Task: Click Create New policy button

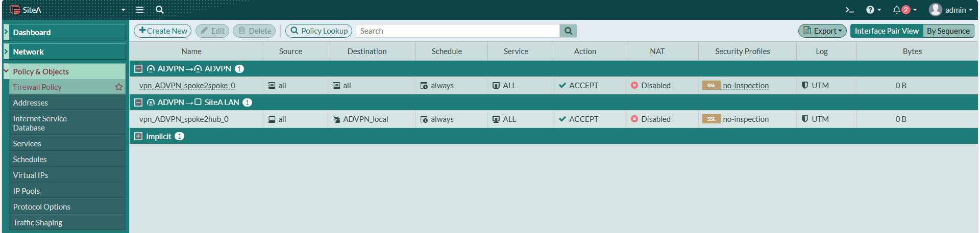Action: 163,31
